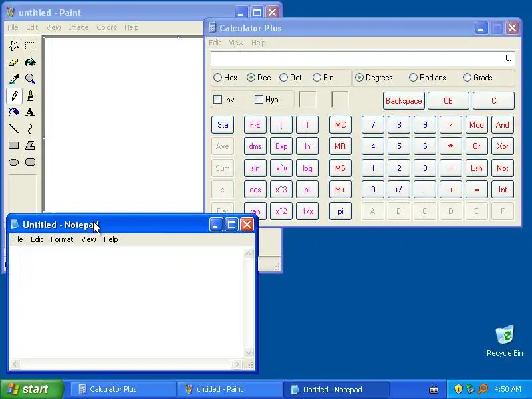Choose the Eraser tool in Paint
The width and height of the screenshot is (532, 399).
[14, 63]
